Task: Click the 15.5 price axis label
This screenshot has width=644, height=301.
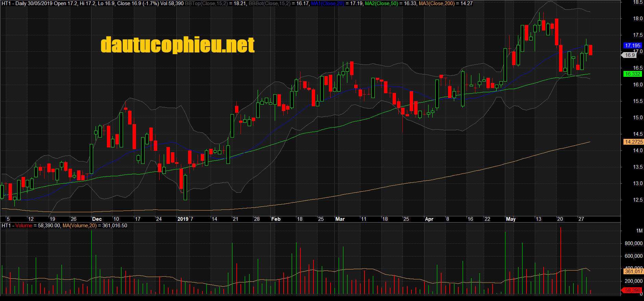Action: pyautogui.click(x=638, y=101)
